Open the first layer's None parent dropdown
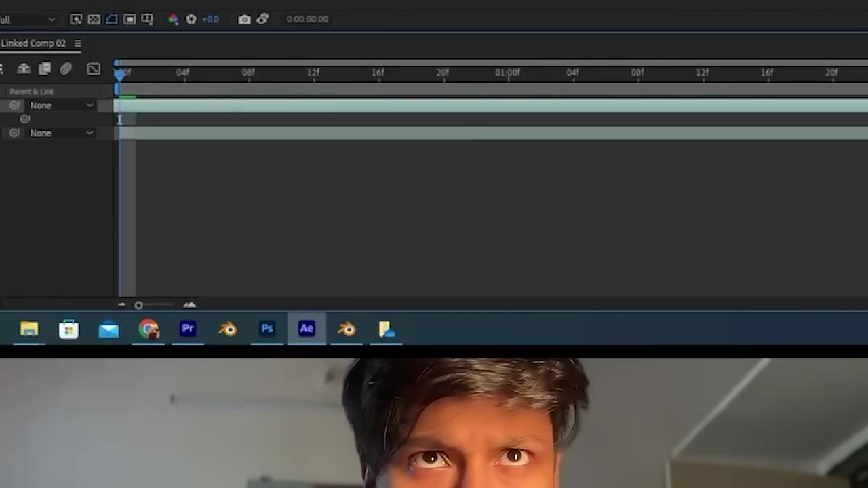Screen dimensions: 868x488 pos(61,106)
